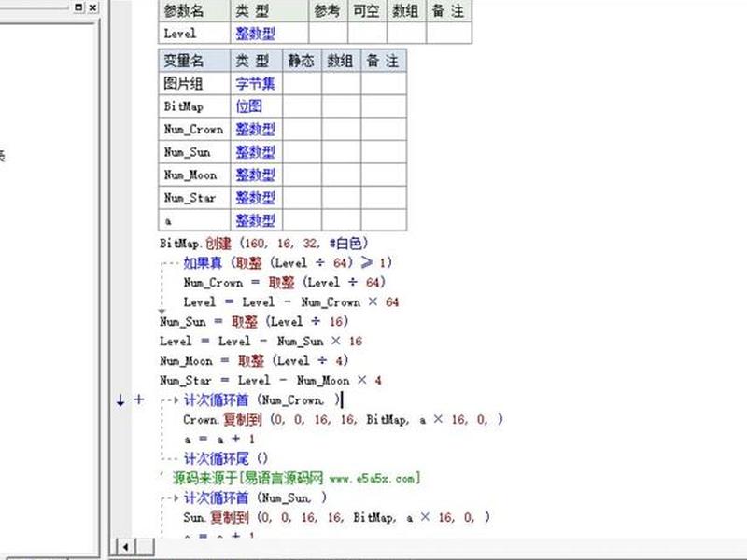Viewport: 747px width, 560px height.
Task: Open the 整数型 type link for variable a
Action: point(255,220)
